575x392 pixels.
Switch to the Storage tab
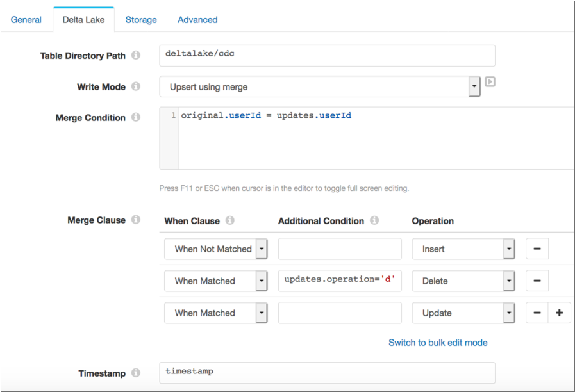click(x=141, y=20)
